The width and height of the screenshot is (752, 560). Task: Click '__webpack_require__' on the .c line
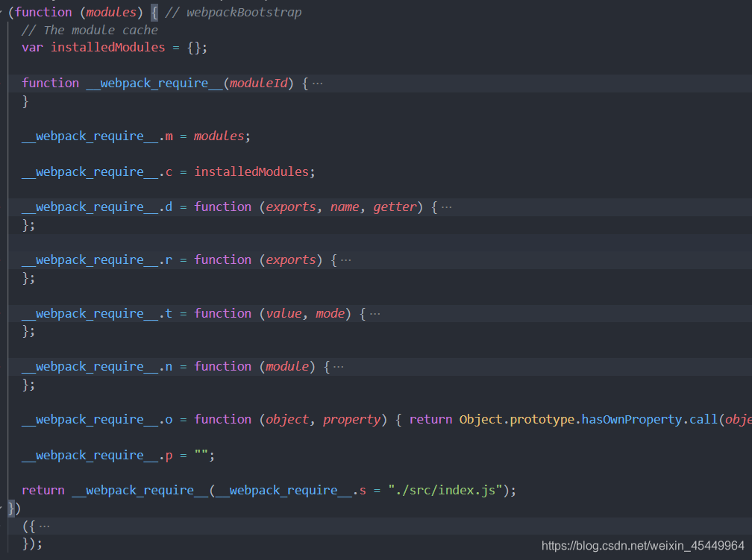pyautogui.click(x=90, y=172)
